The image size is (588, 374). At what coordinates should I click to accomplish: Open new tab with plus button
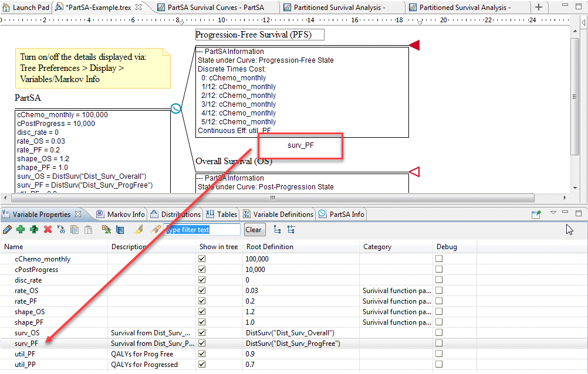click(x=539, y=8)
